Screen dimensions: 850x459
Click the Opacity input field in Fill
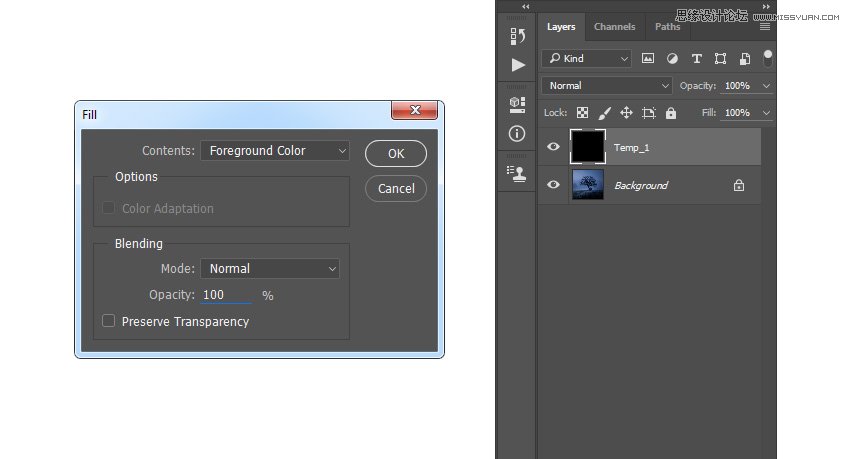coord(226,295)
